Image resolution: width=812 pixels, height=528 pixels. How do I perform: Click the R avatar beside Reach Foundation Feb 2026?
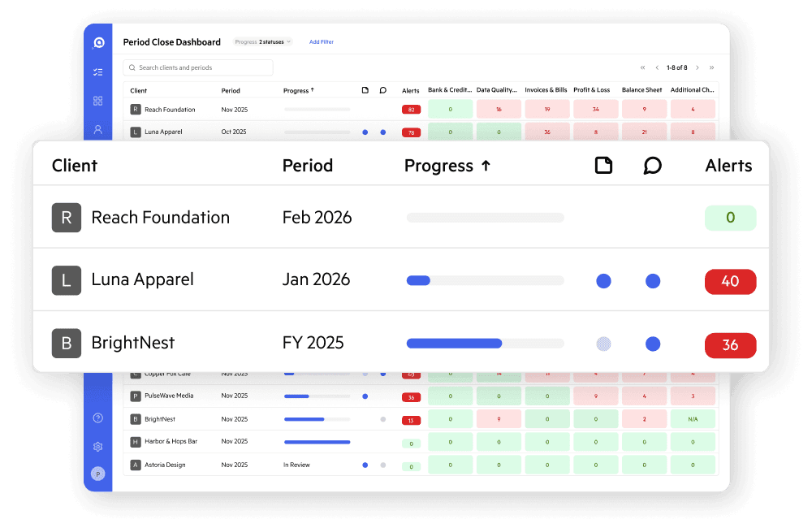pyautogui.click(x=67, y=218)
